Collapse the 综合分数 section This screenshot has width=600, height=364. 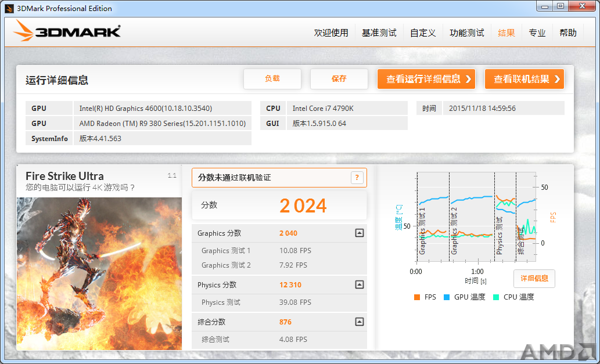tap(359, 322)
